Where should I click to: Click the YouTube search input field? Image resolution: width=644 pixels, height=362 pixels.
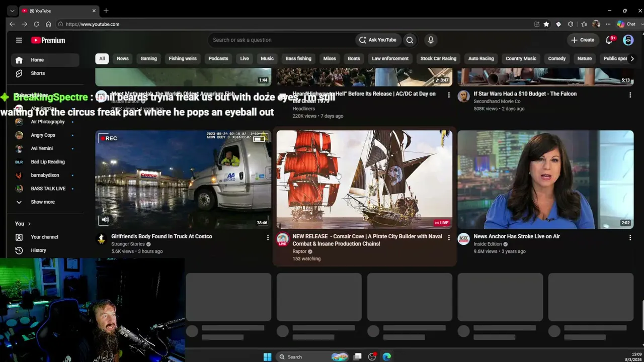pos(282,40)
